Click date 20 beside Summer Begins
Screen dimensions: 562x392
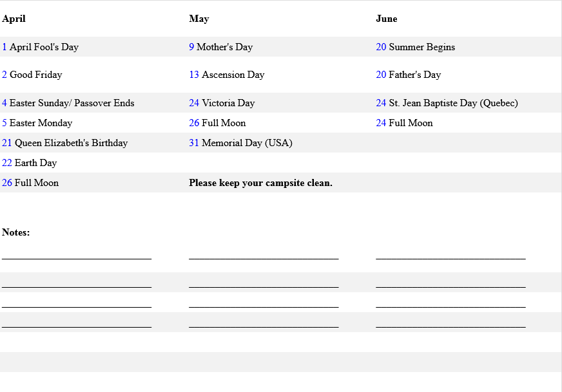pos(381,47)
